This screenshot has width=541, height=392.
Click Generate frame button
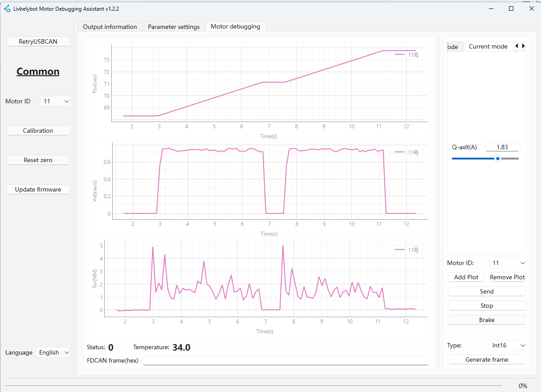tap(487, 359)
